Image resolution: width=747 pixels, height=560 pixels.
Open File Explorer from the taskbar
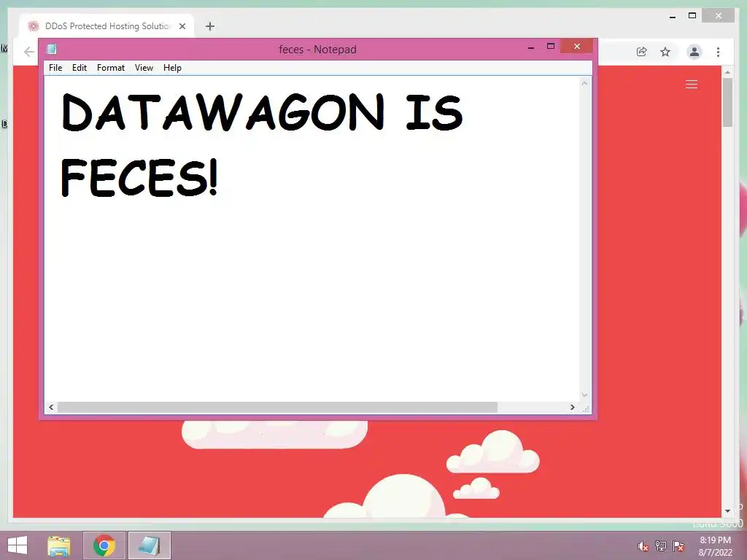59,545
